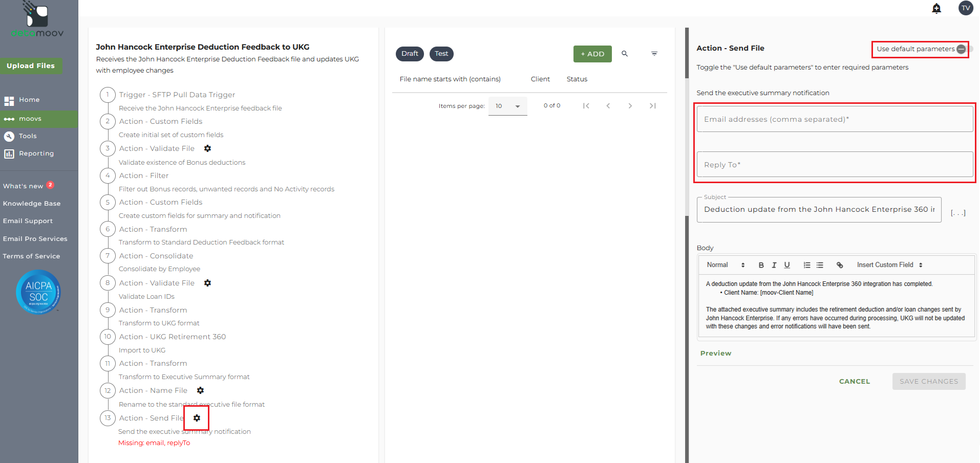The image size is (980, 463).
Task: Go to first page of results
Action: click(586, 106)
